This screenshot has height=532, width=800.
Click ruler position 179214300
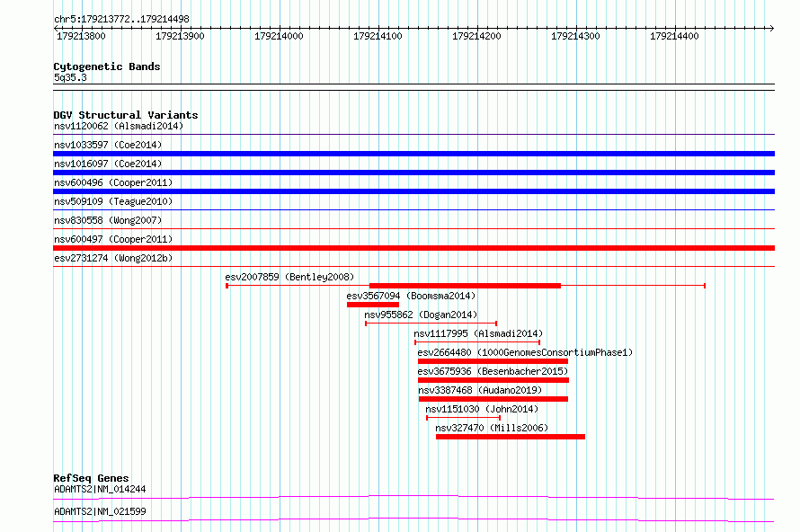click(575, 36)
